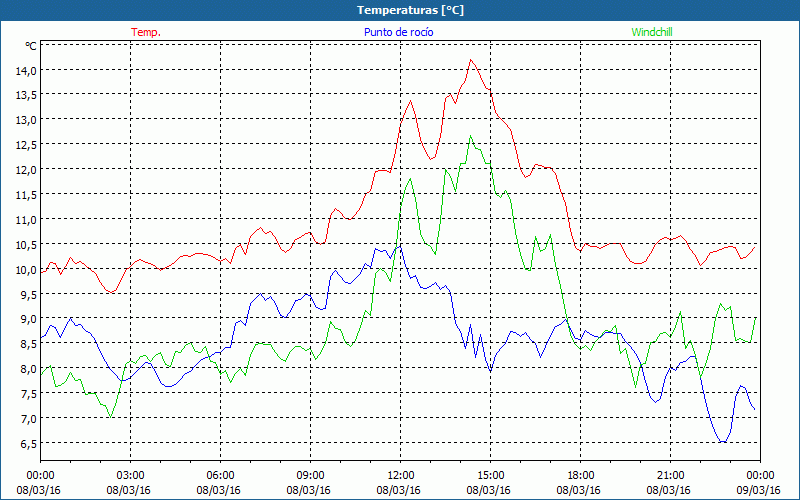The height and width of the screenshot is (500, 800).
Task: Select the blue Punto de rocío legend
Action: pos(398,32)
